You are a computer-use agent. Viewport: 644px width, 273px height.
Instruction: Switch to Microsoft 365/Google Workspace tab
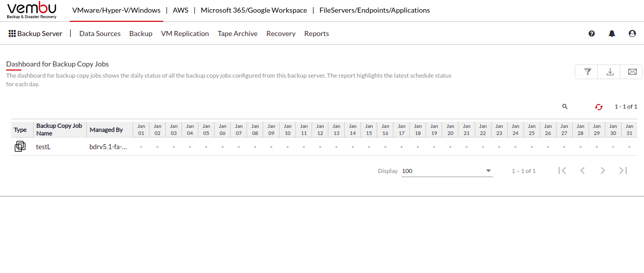(x=254, y=10)
